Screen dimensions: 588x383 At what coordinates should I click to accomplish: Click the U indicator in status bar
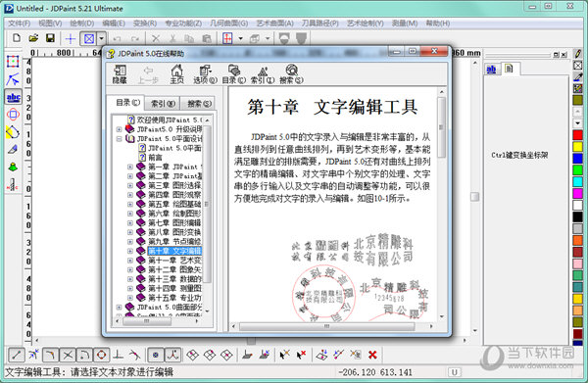454,372
